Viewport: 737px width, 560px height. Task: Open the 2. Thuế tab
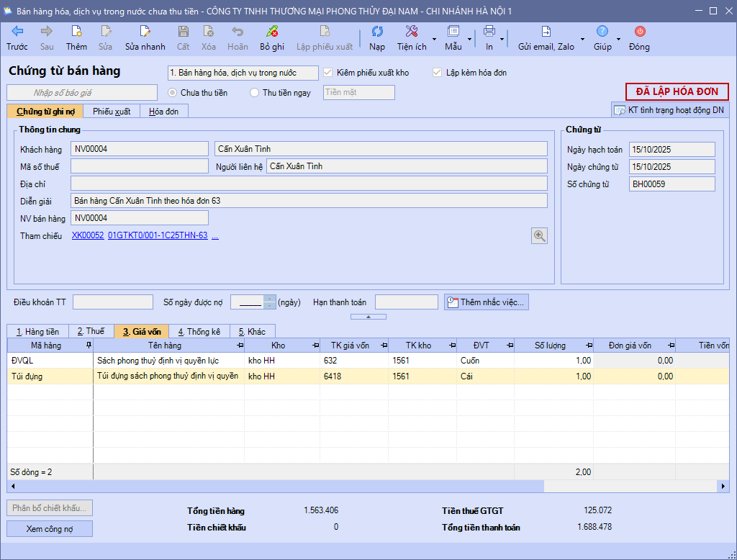[x=91, y=331]
